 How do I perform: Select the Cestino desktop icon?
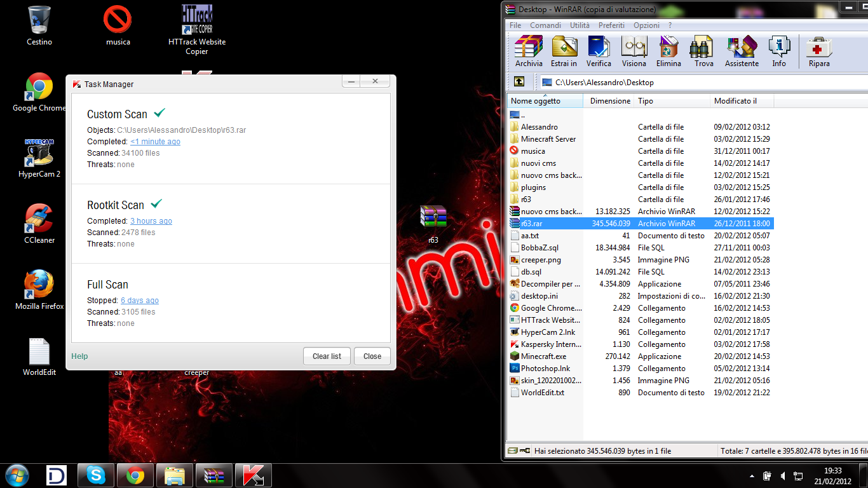(x=39, y=25)
